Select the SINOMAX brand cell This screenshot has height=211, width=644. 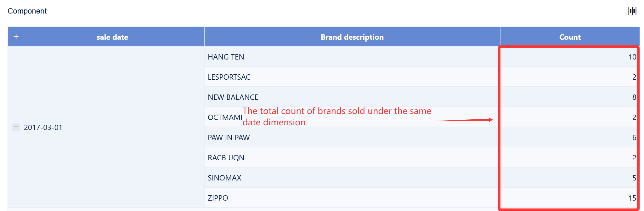click(x=224, y=178)
